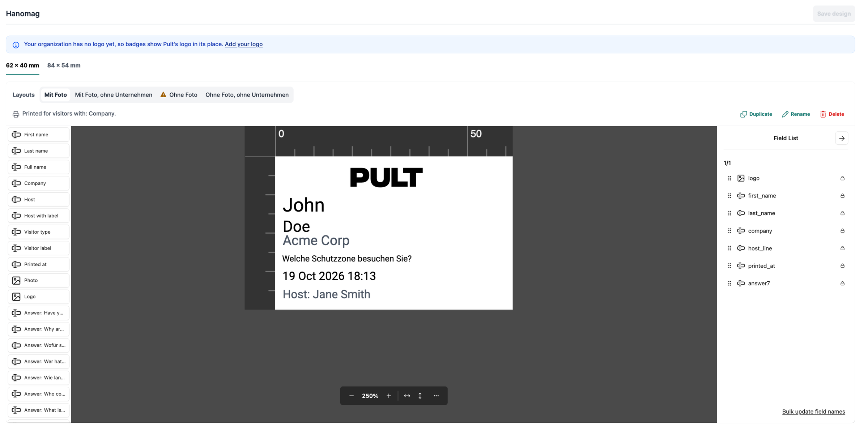Toggle lock icon for host_line field
868x426 pixels.
[842, 248]
